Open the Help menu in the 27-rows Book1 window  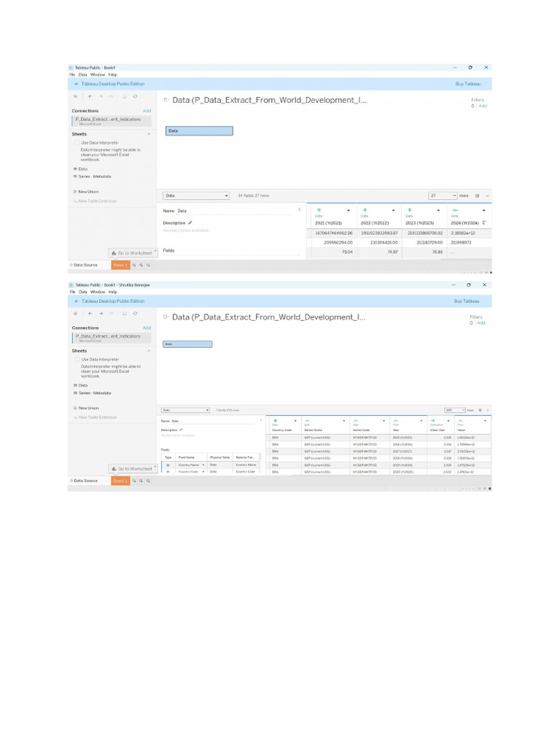click(112, 75)
